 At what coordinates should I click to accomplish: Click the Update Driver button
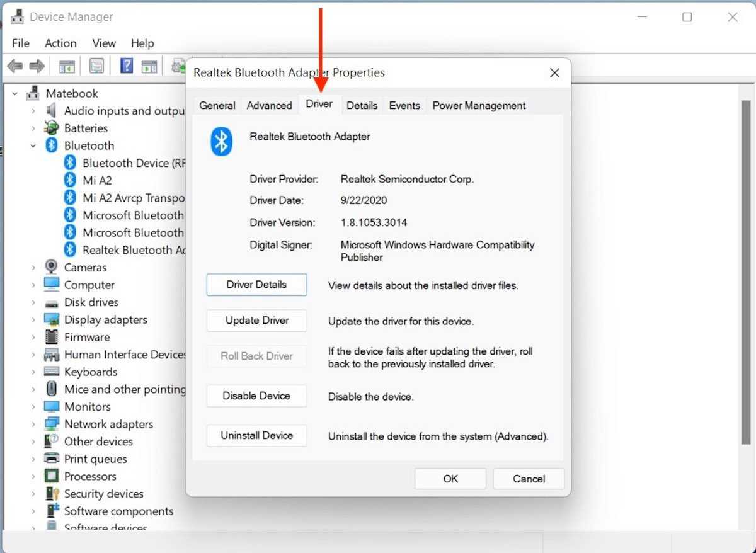256,321
